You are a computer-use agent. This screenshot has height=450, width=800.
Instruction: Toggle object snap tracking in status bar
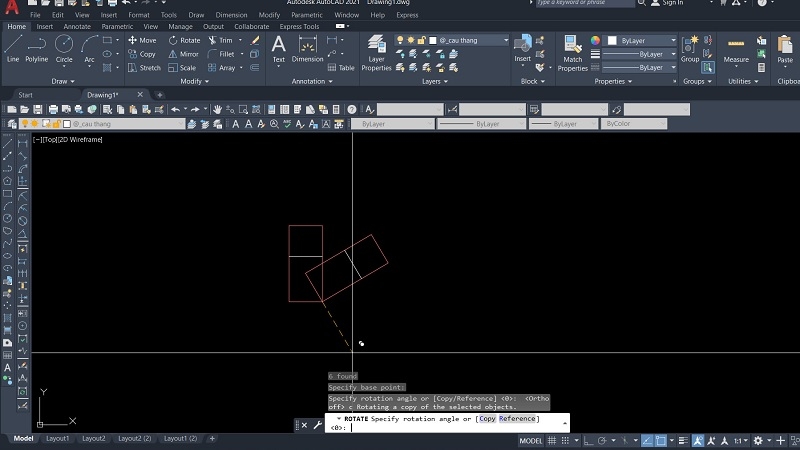pos(647,440)
